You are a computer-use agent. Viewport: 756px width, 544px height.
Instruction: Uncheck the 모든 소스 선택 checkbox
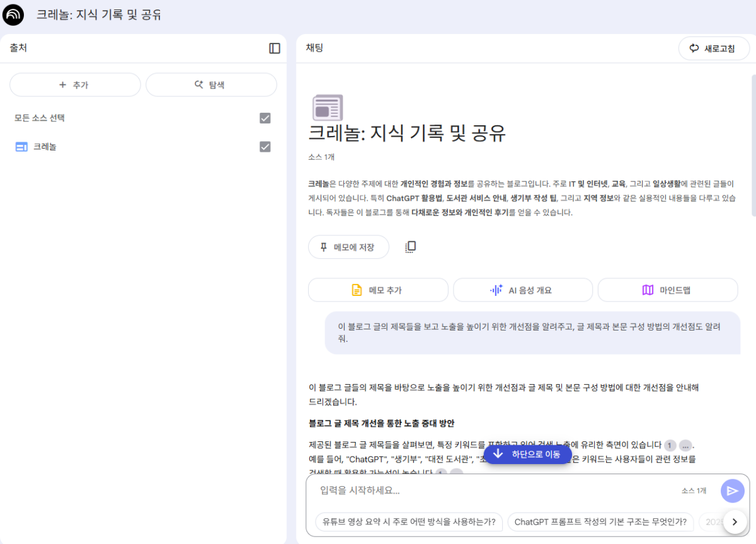265,118
